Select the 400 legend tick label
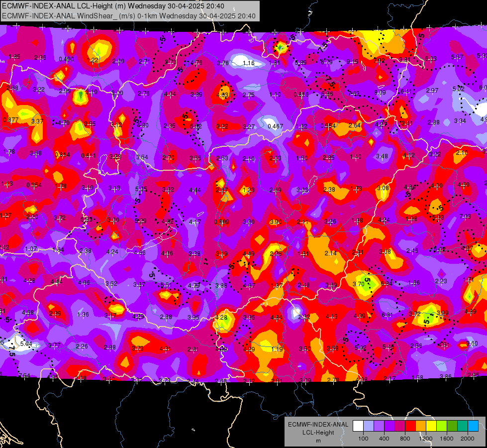 pyautogui.click(x=384, y=439)
